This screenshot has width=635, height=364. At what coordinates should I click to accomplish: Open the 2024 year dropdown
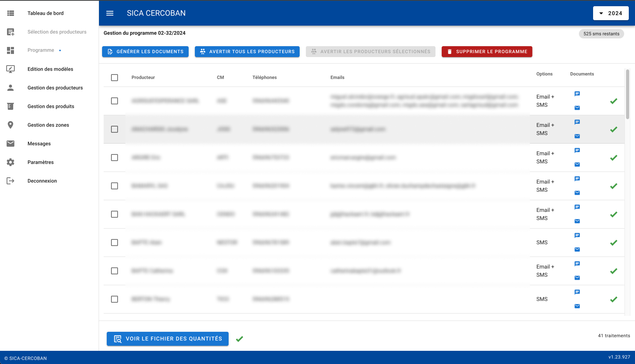click(611, 13)
